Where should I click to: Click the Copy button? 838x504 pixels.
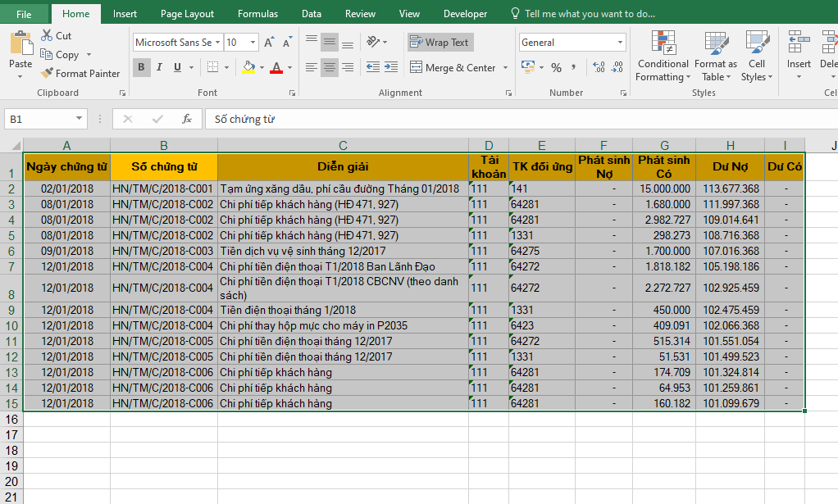coord(60,55)
